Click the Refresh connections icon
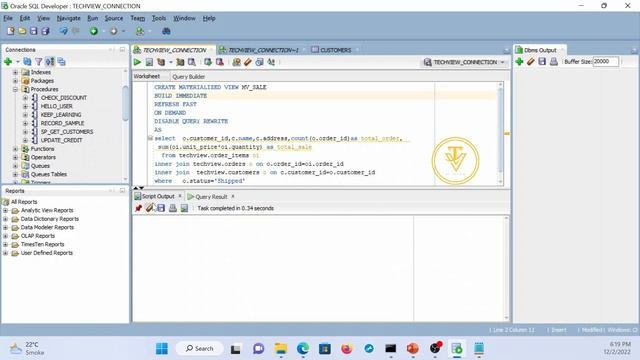The height and width of the screenshot is (360, 640). point(27,62)
